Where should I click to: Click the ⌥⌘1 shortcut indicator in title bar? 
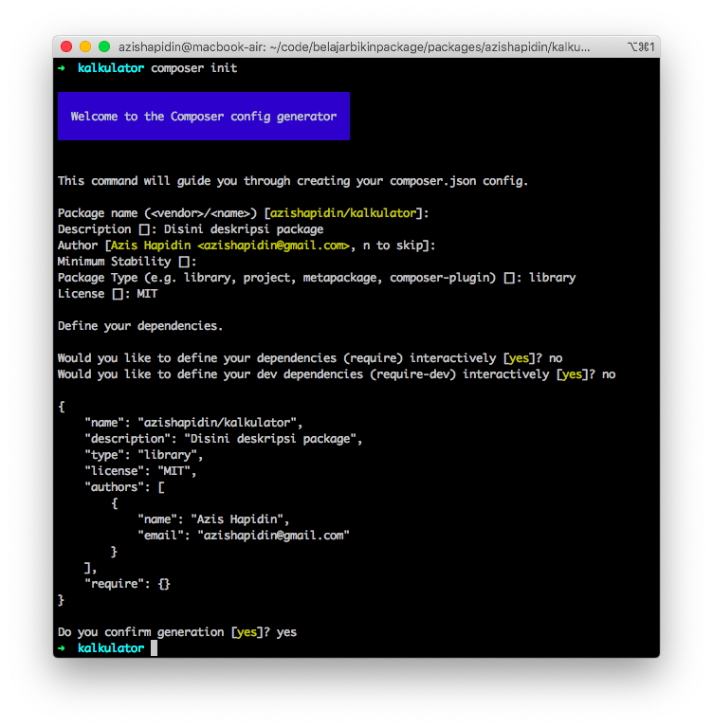pyautogui.click(x=640, y=46)
